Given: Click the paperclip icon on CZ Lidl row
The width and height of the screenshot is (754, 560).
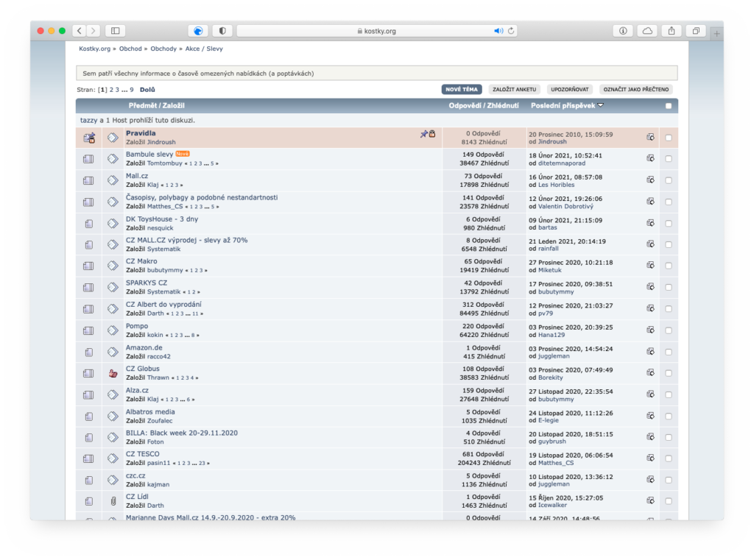Looking at the screenshot, I should tap(113, 501).
